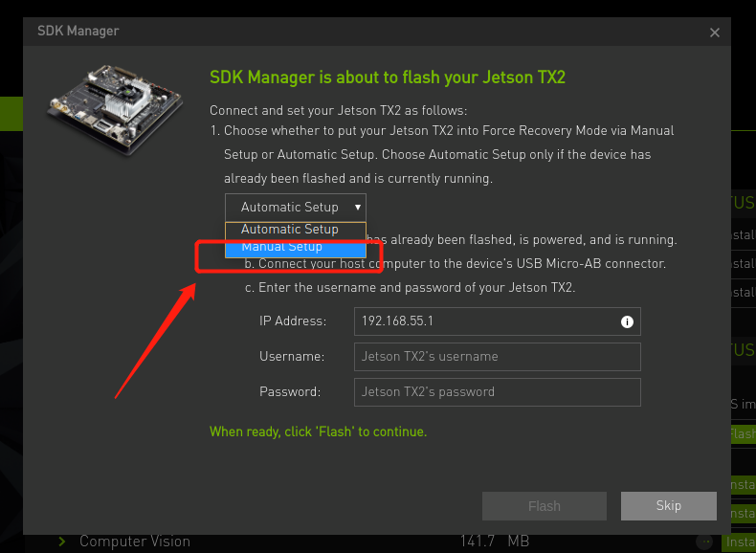Viewport: 756px width, 553px height.
Task: Click the info icon in IP field
Action: (x=627, y=321)
